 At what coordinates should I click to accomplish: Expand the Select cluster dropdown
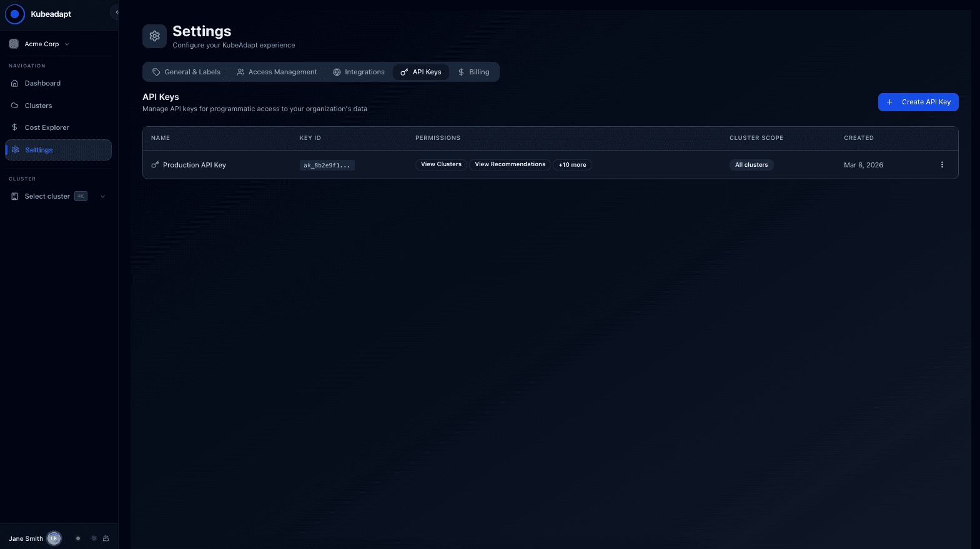point(59,196)
